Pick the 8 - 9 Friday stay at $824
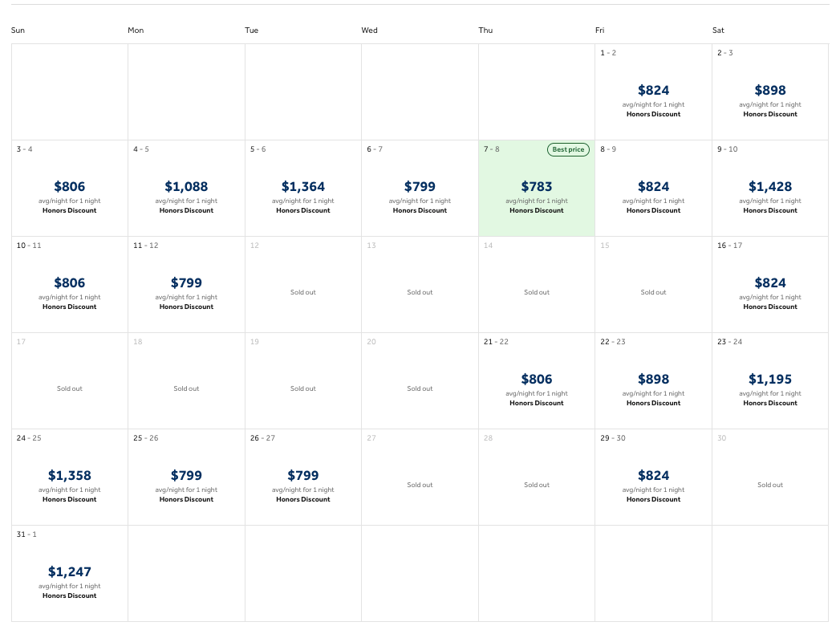 (653, 188)
